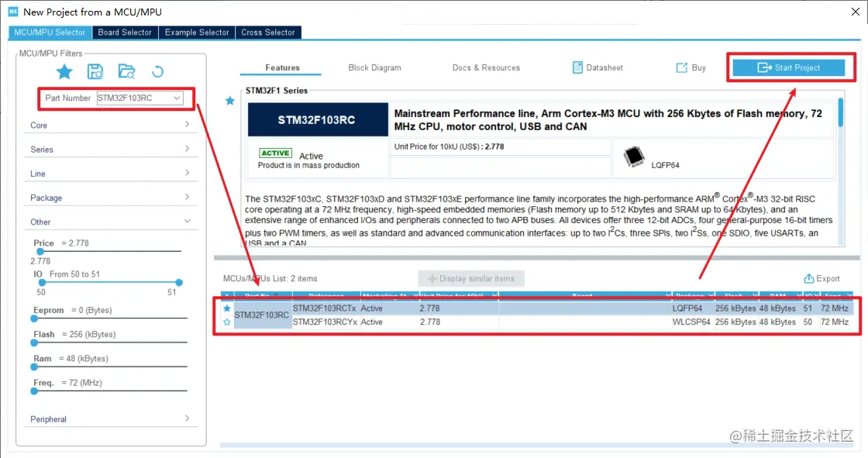Screen dimensions: 868x458
Task: Select the STM32F103RCYx reference cell
Action: pos(325,322)
